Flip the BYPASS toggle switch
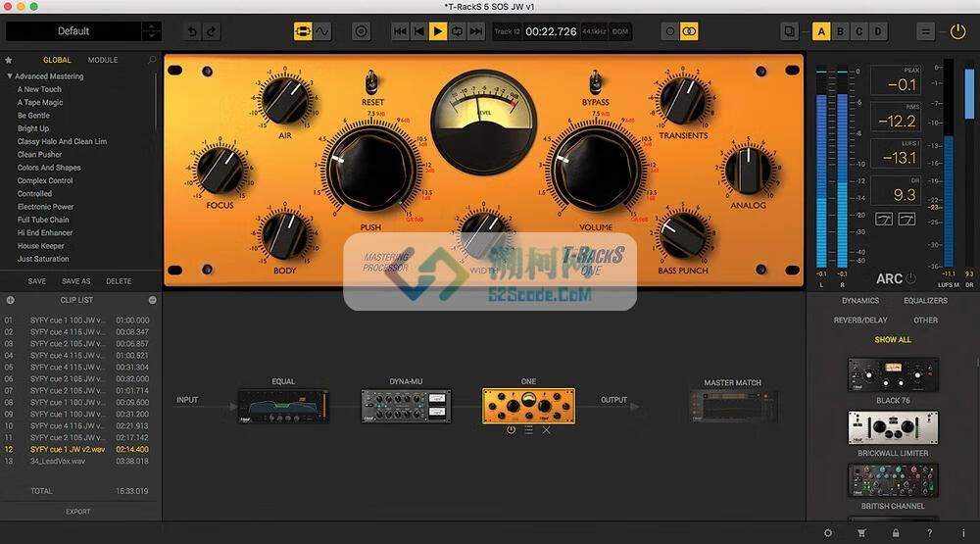This screenshot has height=544, width=980. 595,81
